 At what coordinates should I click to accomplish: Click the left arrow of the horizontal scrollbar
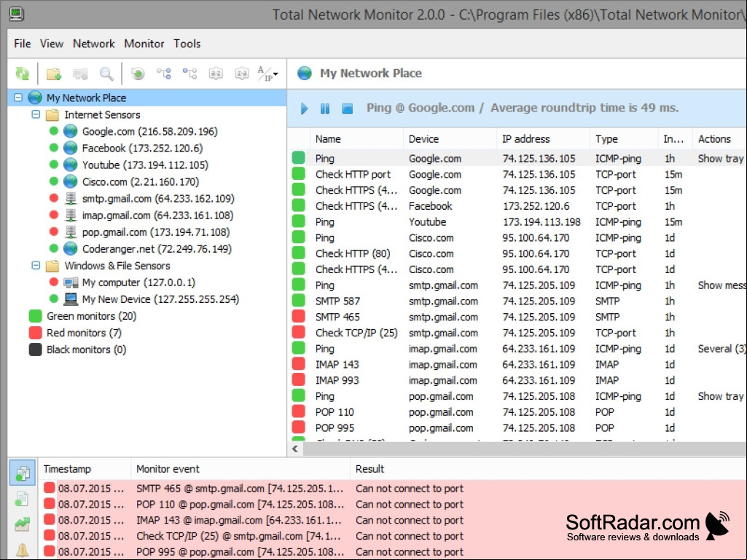(295, 449)
